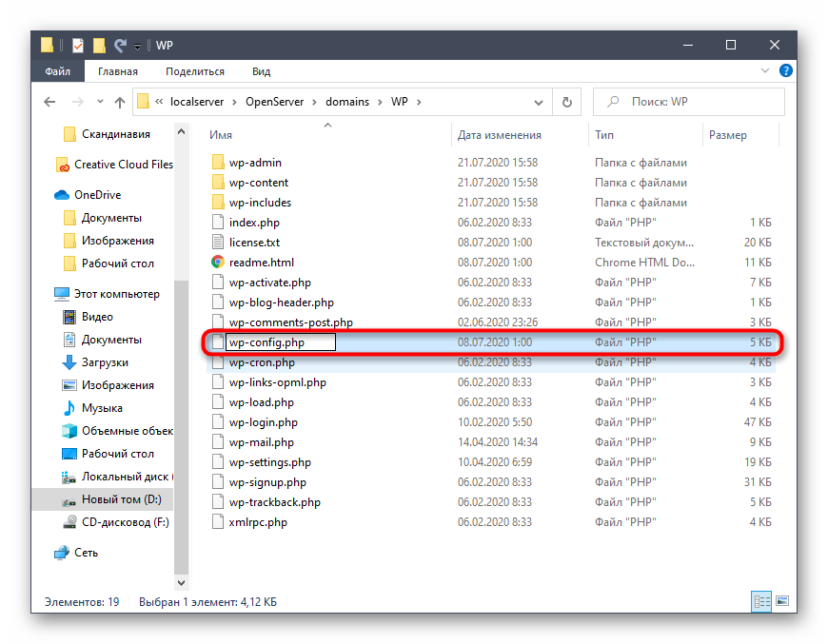The image size is (828, 644).
Task: Expand the address bar history dropdown arrow
Action: pos(539,102)
